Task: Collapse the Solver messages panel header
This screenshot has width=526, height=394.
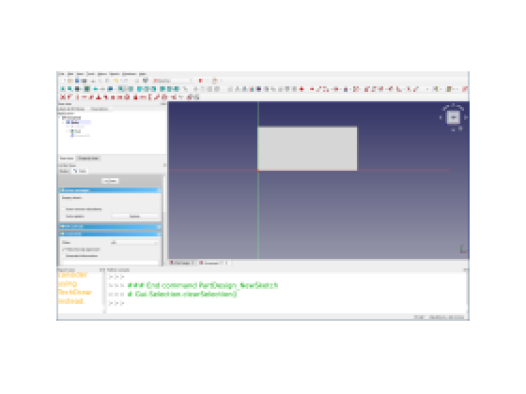Action: 110,190
